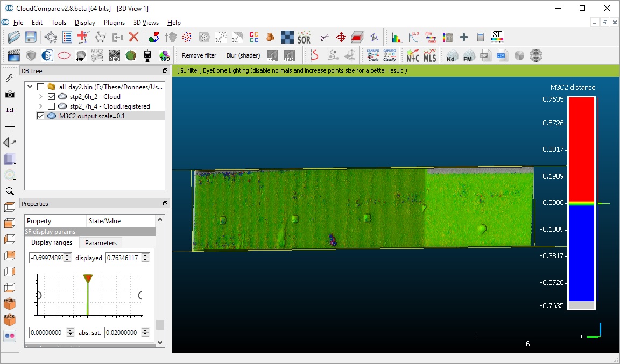Toggle the M3C2 output scale=0.1 checkbox
The width and height of the screenshot is (620, 364).
40,116
